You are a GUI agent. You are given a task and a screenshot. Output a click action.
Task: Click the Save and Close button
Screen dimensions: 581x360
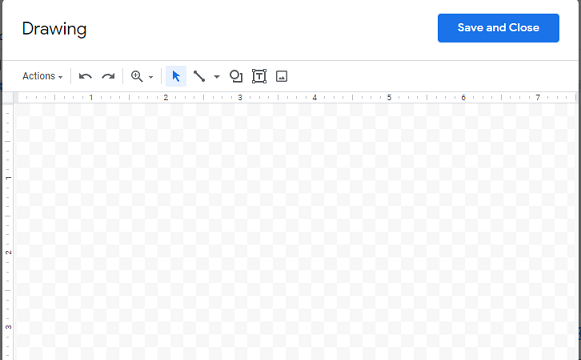point(498,28)
